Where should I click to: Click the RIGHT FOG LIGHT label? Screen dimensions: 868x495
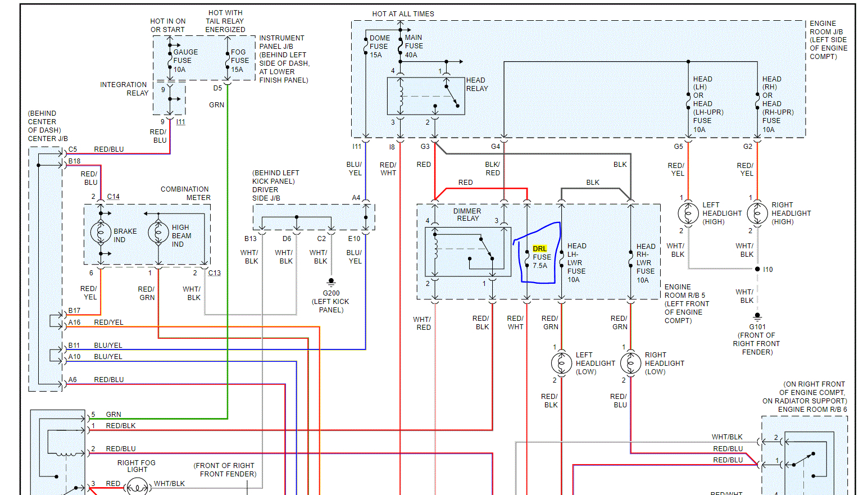[x=137, y=466]
